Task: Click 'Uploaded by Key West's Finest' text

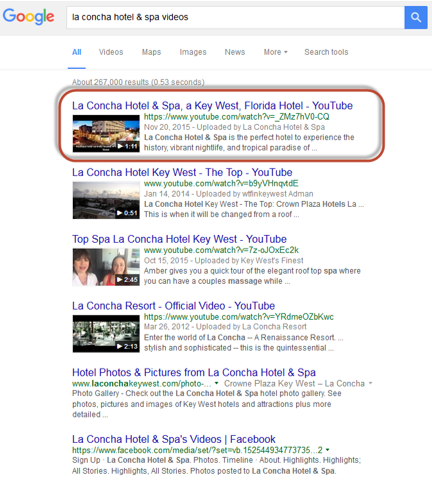Action: pos(249,260)
